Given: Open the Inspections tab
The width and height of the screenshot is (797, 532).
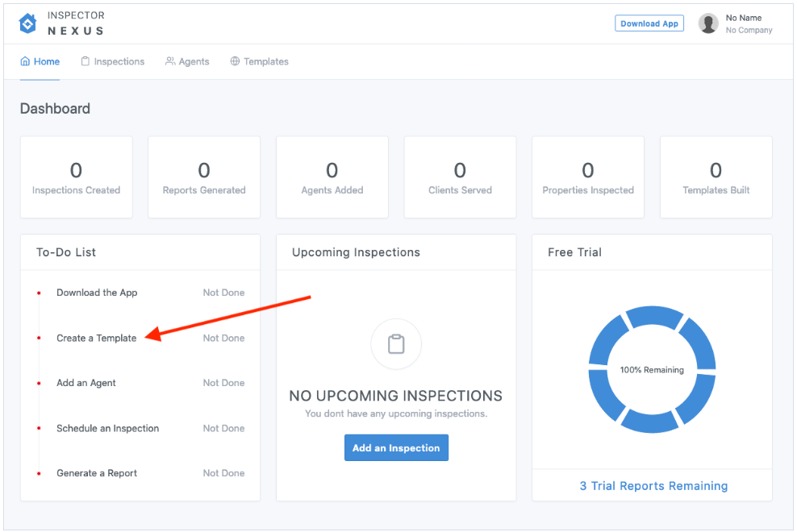Looking at the screenshot, I should 119,61.
